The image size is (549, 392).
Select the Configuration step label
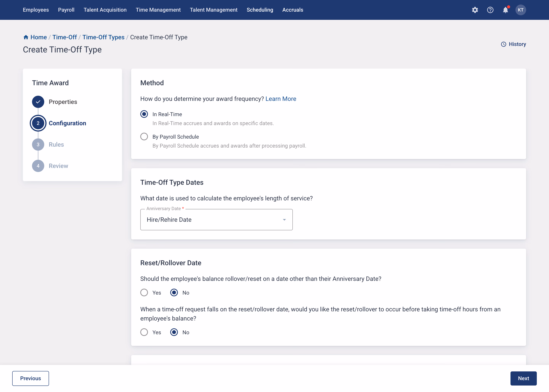pos(67,123)
